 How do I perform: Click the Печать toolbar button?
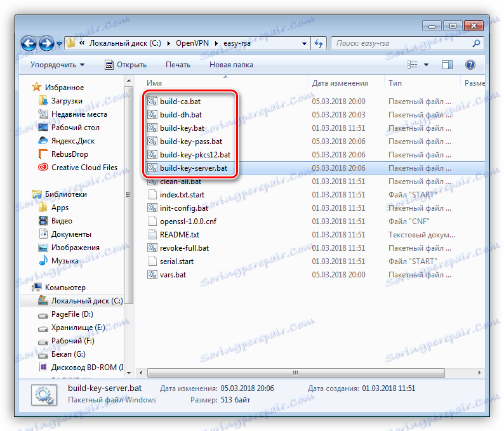(178, 65)
